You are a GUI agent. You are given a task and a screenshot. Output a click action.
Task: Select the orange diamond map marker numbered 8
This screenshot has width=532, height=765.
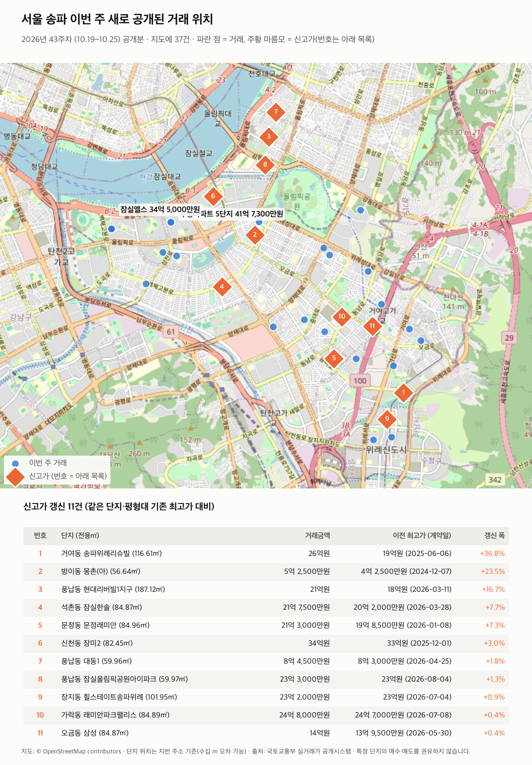(265, 164)
